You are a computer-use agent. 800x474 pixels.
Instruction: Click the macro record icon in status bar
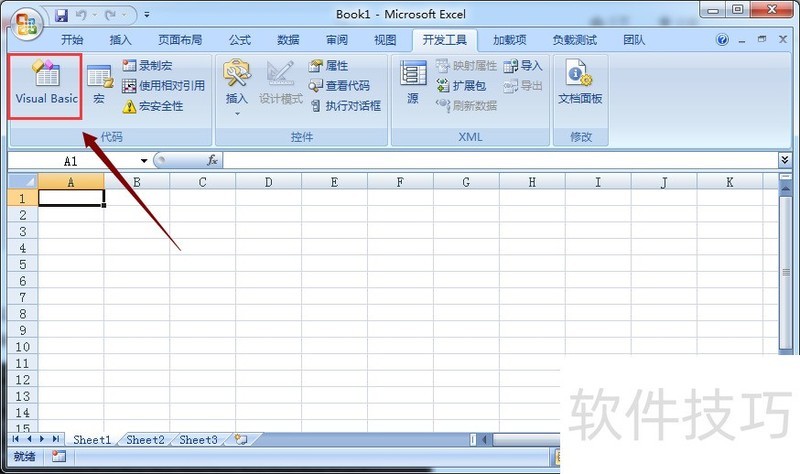pos(59,456)
